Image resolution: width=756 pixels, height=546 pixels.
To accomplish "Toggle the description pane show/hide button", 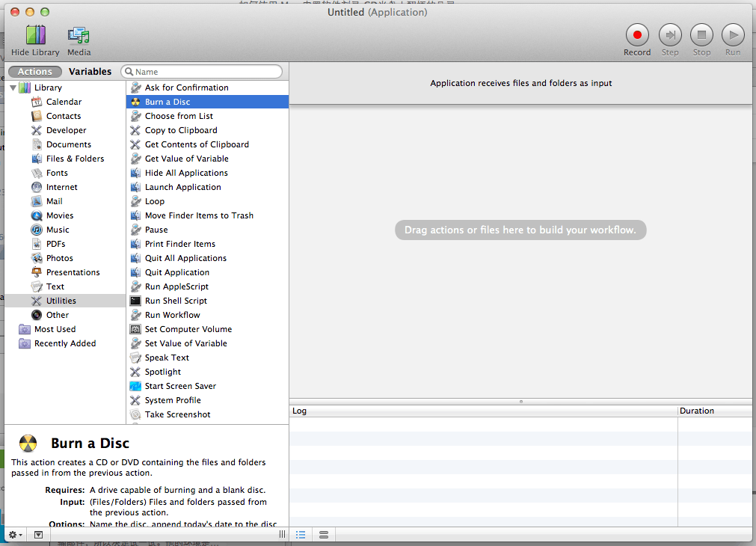I will point(39,535).
